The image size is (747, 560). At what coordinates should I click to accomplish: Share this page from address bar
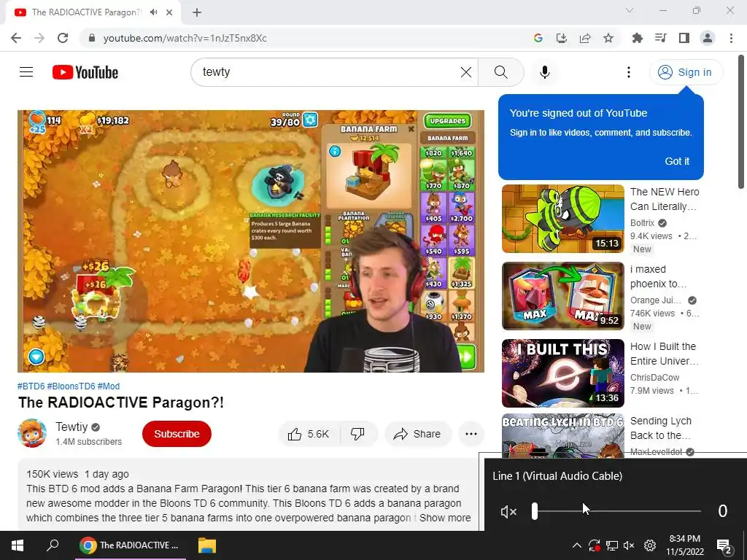[585, 38]
